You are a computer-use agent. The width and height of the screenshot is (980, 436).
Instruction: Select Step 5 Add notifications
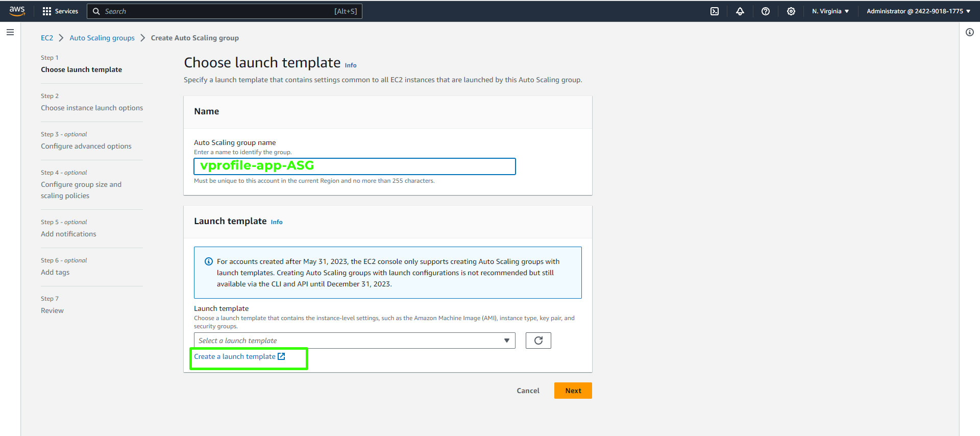click(68, 234)
